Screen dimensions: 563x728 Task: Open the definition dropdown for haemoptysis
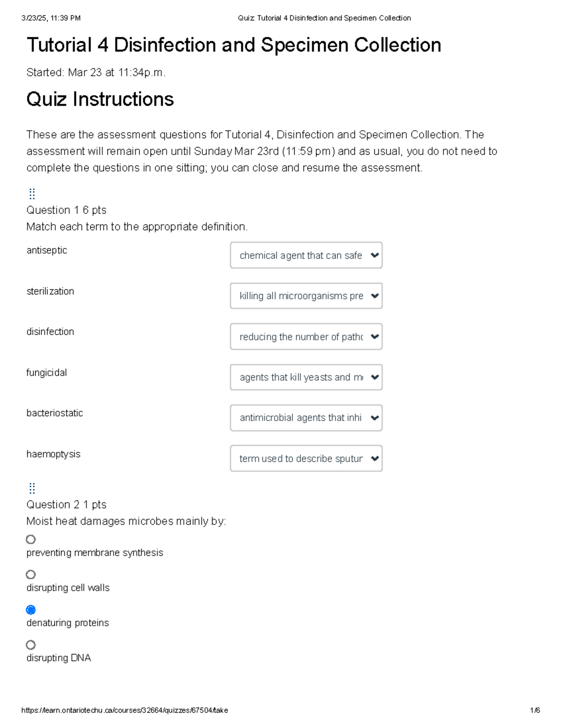click(x=306, y=458)
